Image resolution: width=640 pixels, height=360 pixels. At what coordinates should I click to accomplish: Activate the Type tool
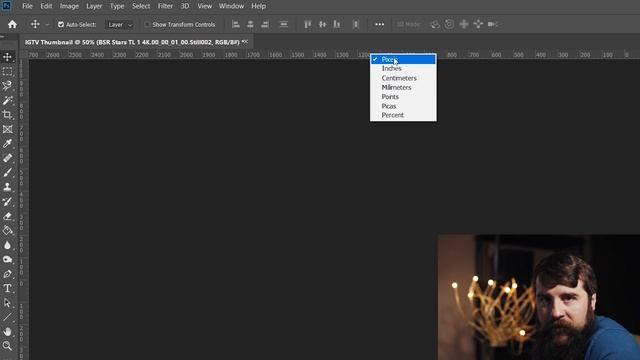[7, 288]
